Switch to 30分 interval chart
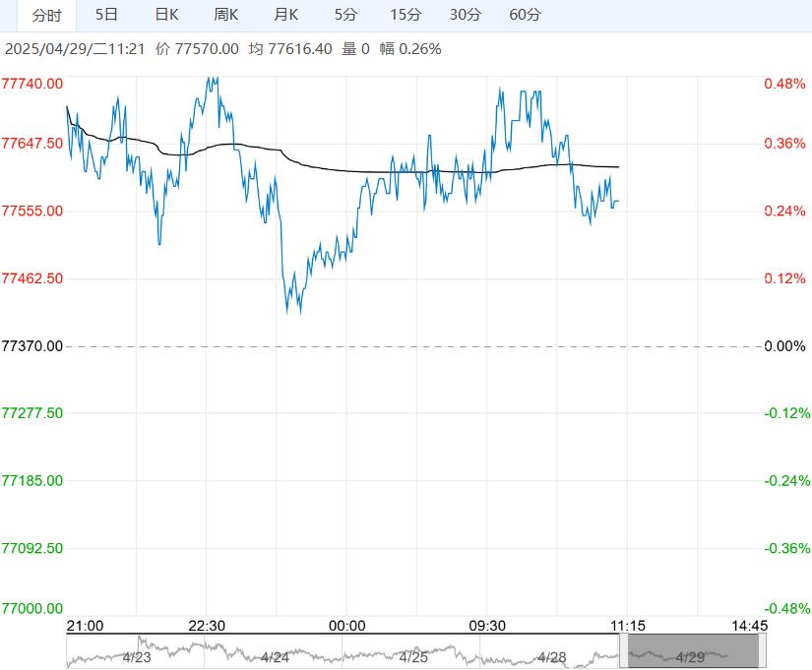Image resolution: width=812 pixels, height=670 pixels. (466, 15)
